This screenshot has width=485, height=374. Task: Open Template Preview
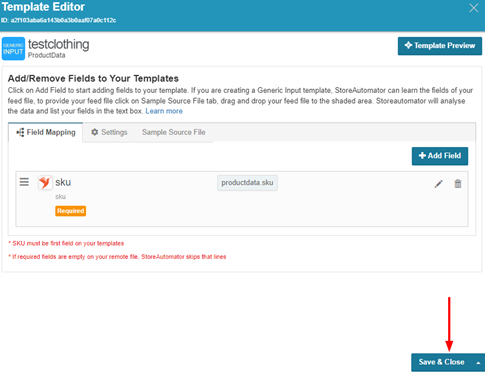click(x=440, y=46)
